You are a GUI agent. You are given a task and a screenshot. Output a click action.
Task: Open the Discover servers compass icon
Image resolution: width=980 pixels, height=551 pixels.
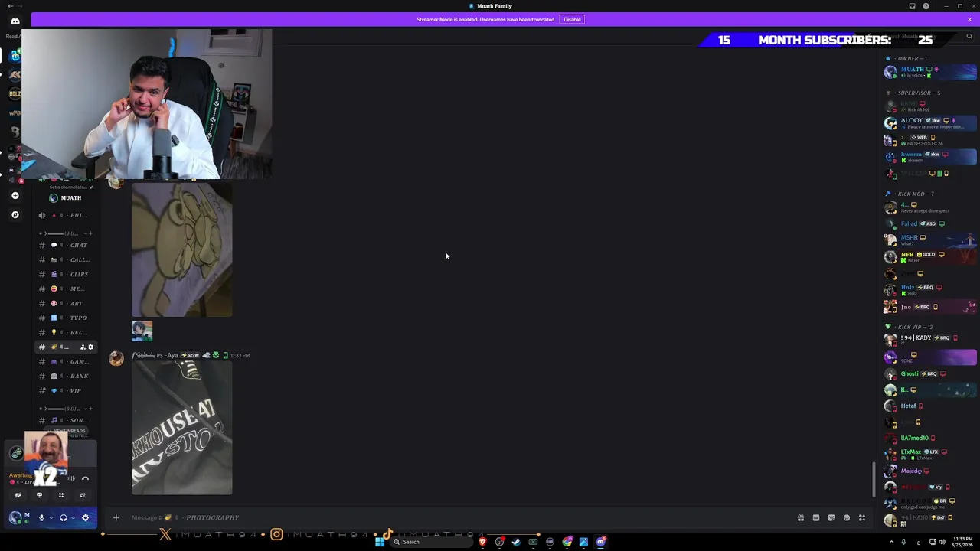coord(15,215)
